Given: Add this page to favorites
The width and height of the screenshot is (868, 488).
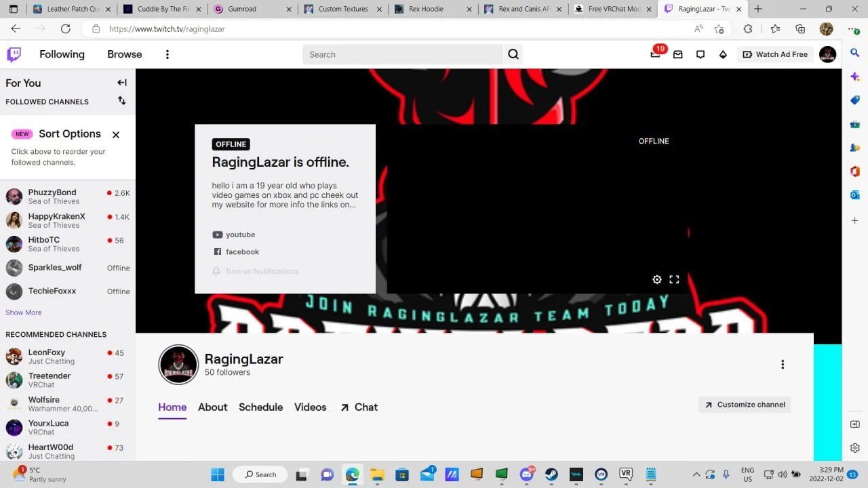Looking at the screenshot, I should point(719,29).
